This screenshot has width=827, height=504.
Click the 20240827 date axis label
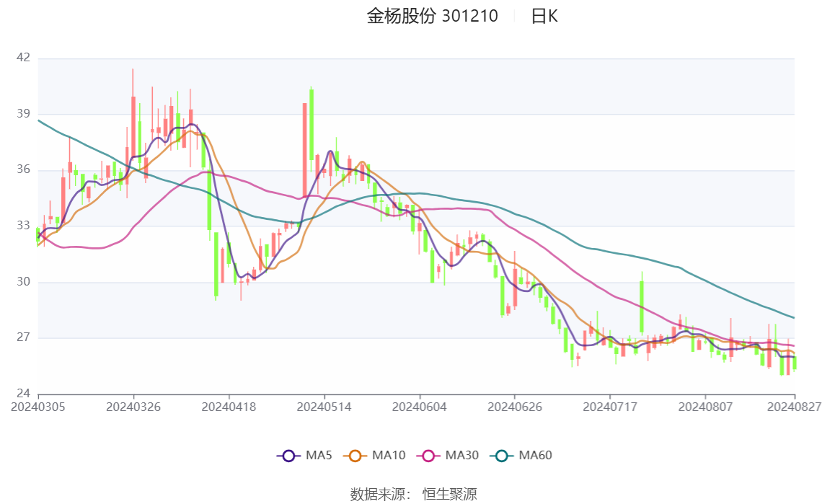[x=795, y=407]
